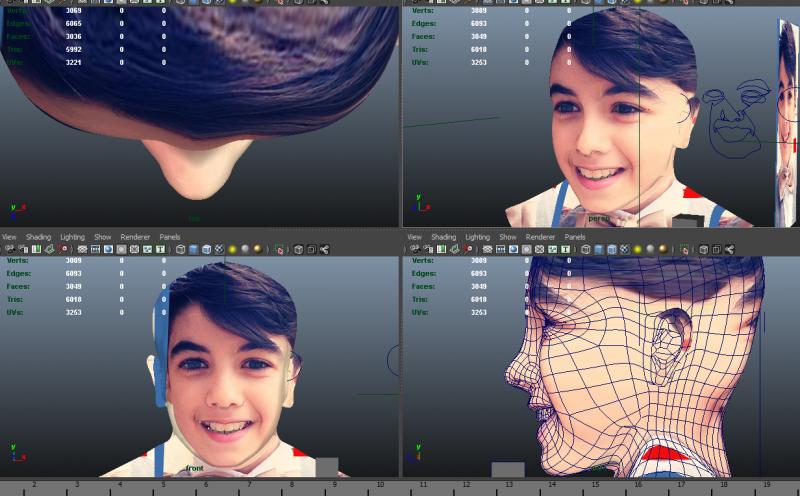The width and height of the screenshot is (800, 496).
Task: Click Use All Lights icon in side view
Action: 637,249
